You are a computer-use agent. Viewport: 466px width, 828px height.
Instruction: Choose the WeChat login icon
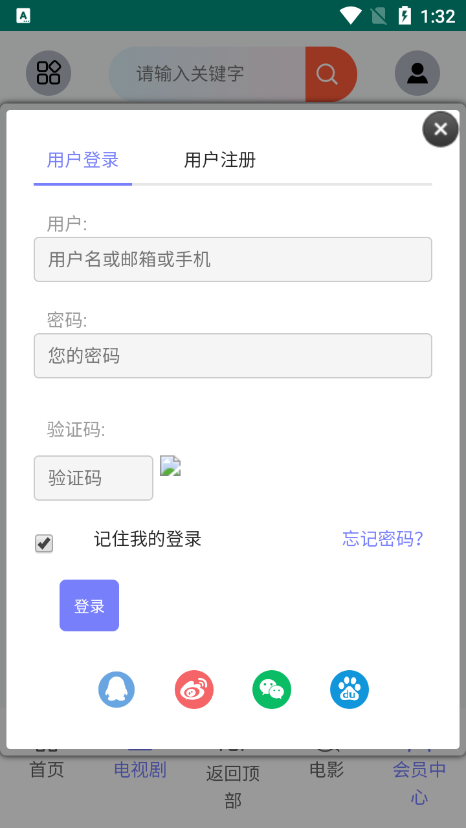pyautogui.click(x=272, y=689)
